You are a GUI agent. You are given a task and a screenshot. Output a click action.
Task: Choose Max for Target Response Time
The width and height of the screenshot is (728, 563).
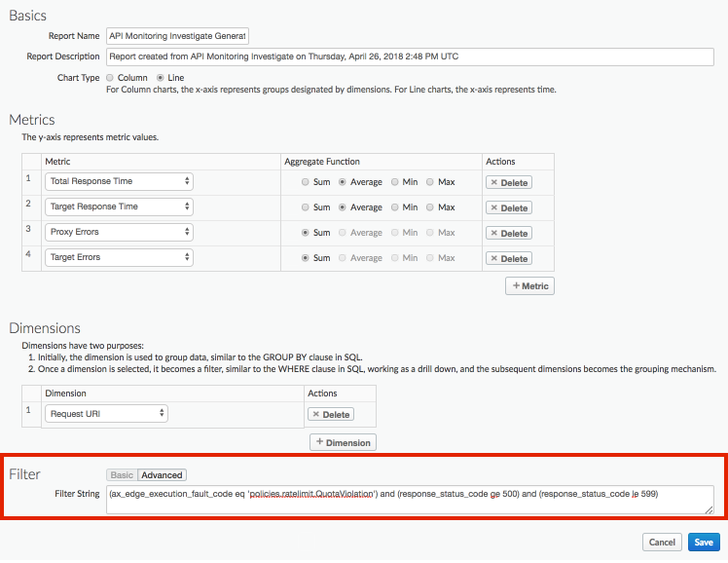pos(430,206)
